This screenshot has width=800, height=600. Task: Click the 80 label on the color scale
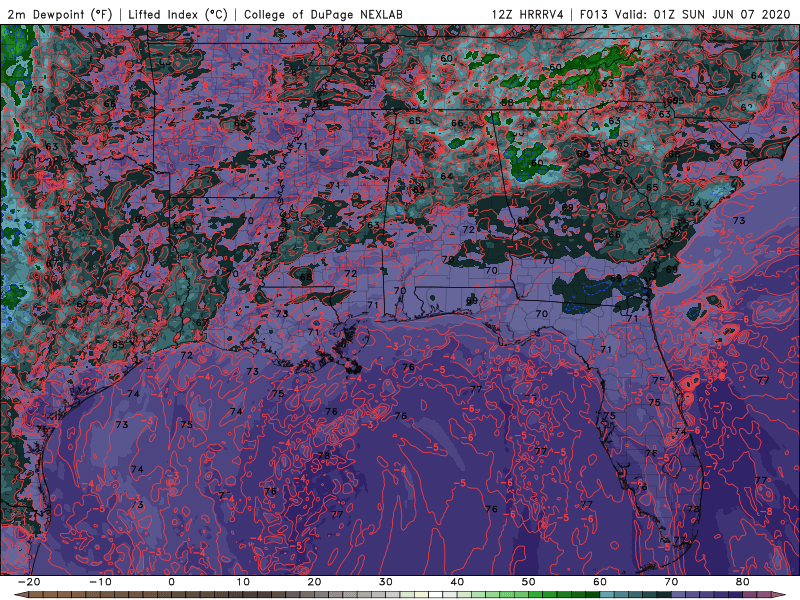[743, 582]
